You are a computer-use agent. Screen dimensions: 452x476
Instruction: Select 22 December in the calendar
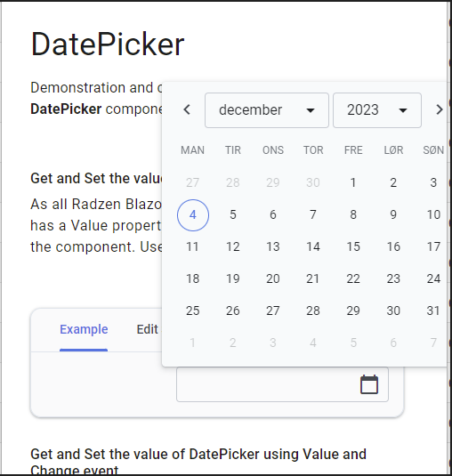[353, 279]
